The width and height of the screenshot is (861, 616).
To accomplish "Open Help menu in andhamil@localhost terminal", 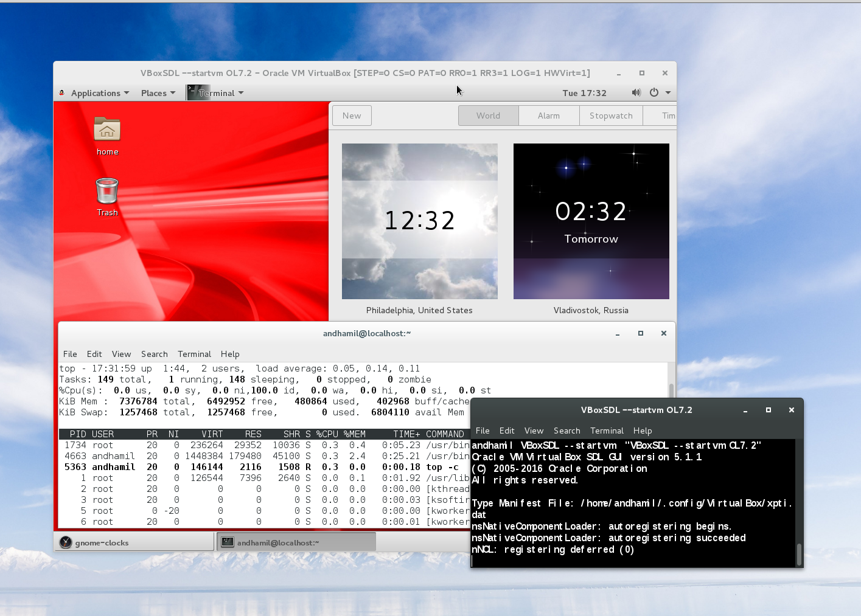I will click(x=230, y=354).
